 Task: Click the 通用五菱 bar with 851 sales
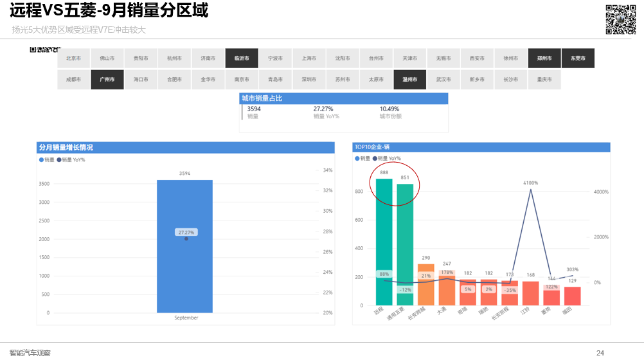(405, 244)
